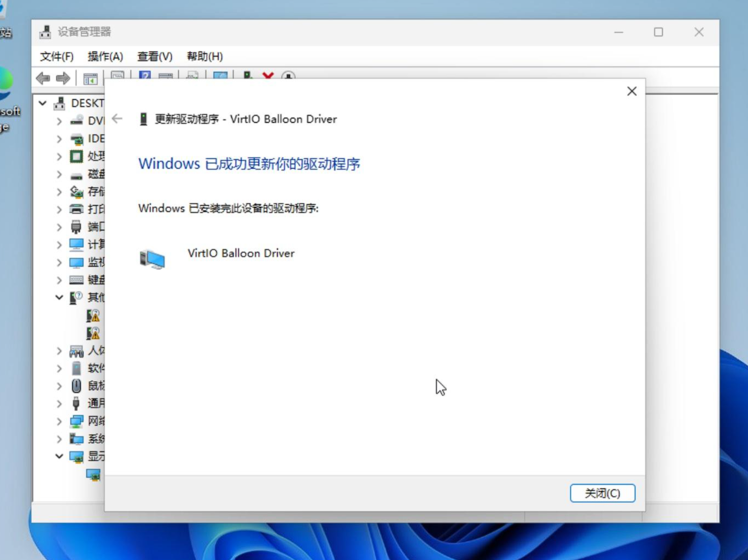The image size is (748, 560).
Task: Select the system devices category icon
Action: tap(77, 439)
